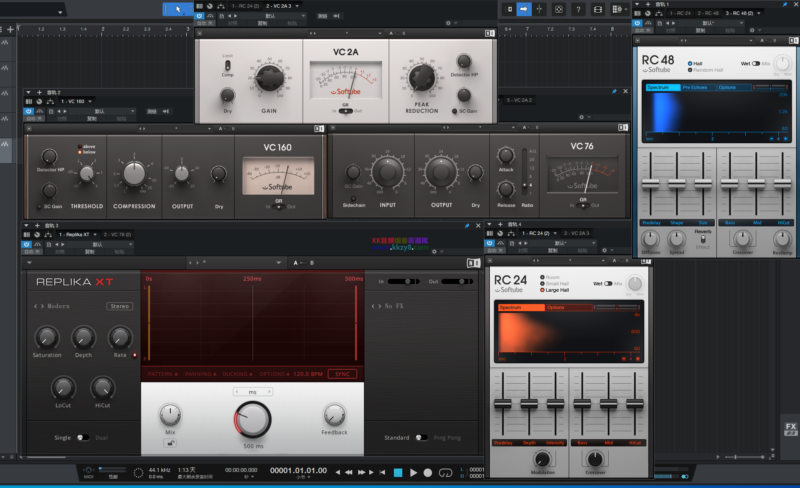This screenshot has height=488, width=800.
Task: Open the ms time unit selector in Replika XT
Action: pyautogui.click(x=253, y=392)
